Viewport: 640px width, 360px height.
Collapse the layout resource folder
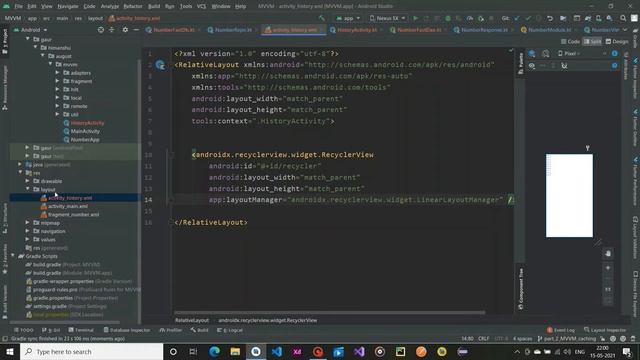coord(27,189)
